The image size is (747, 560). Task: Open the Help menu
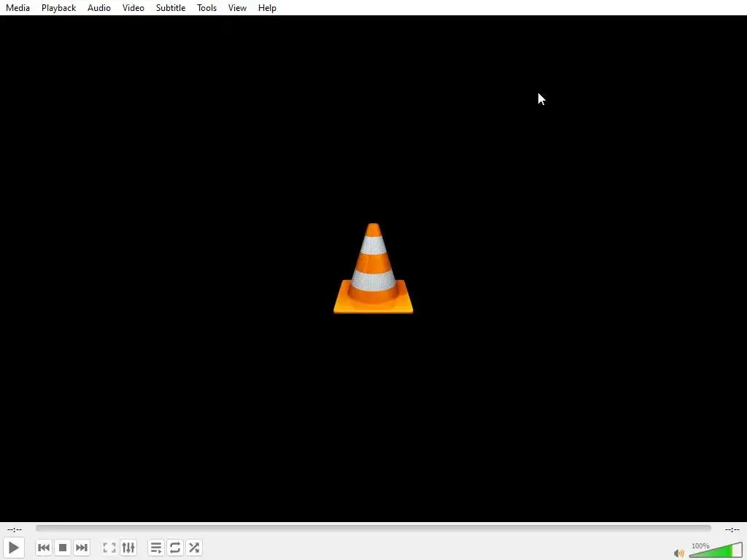(267, 7)
